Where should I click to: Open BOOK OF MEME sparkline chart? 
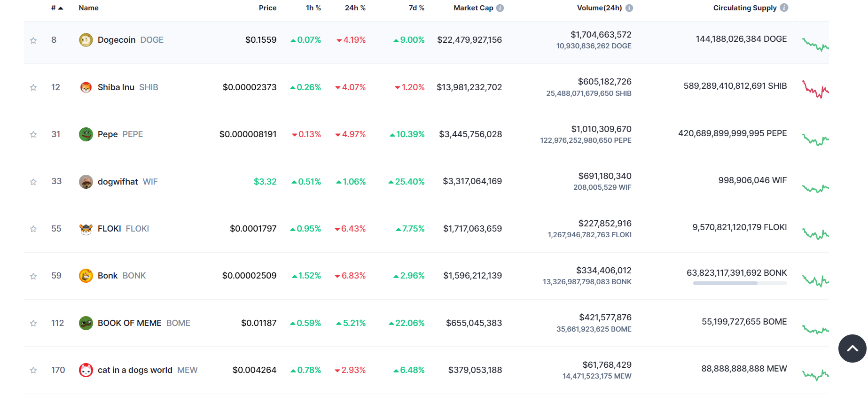[815, 330]
